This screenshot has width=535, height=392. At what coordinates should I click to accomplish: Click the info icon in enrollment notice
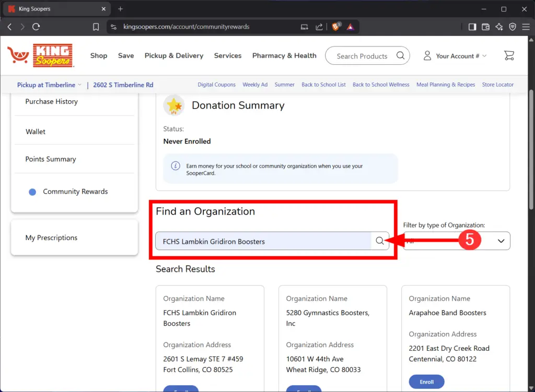coord(176,166)
